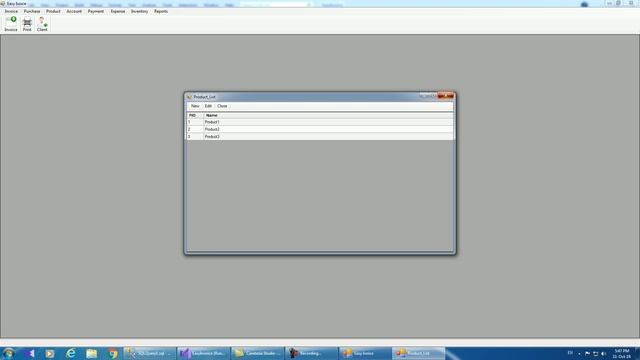Click the Product_List window title icon
Viewport: 640px width, 360px height.
pyautogui.click(x=189, y=97)
